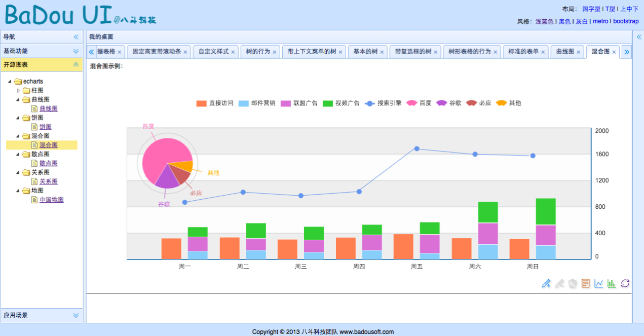Toggle the 视频广告 legend item
This screenshot has height=336, width=644.
(x=341, y=103)
